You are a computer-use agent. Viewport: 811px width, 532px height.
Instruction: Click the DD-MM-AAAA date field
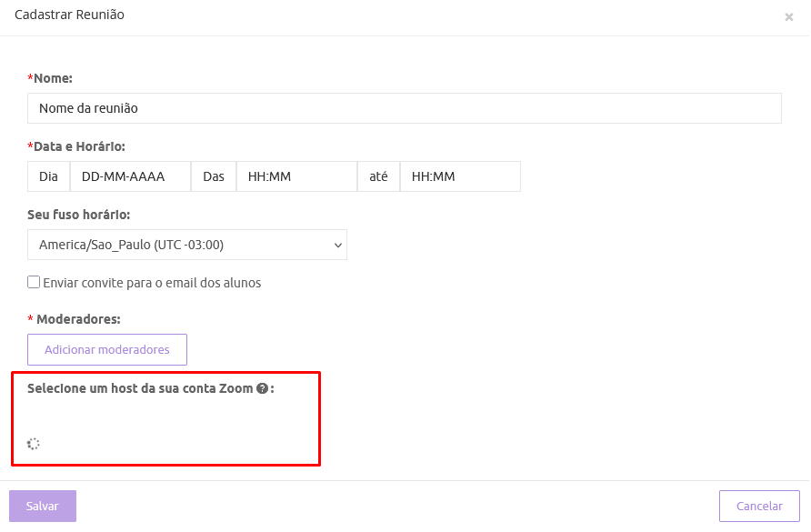[130, 176]
